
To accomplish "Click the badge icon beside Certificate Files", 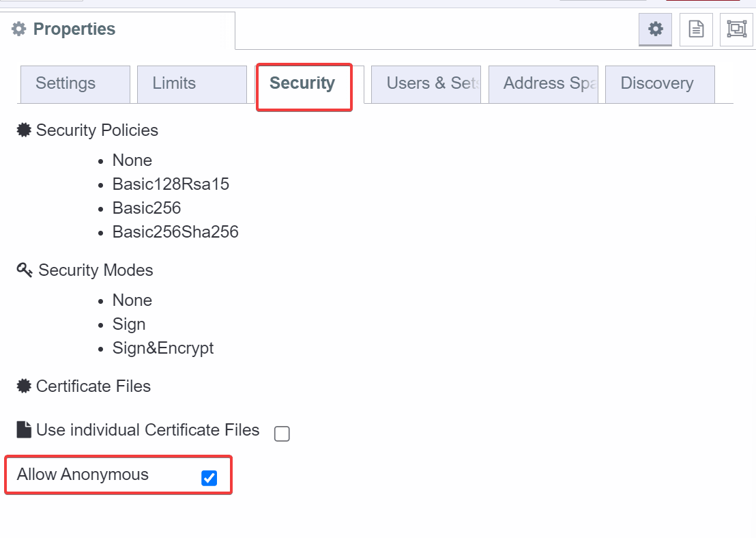I will pyautogui.click(x=23, y=385).
